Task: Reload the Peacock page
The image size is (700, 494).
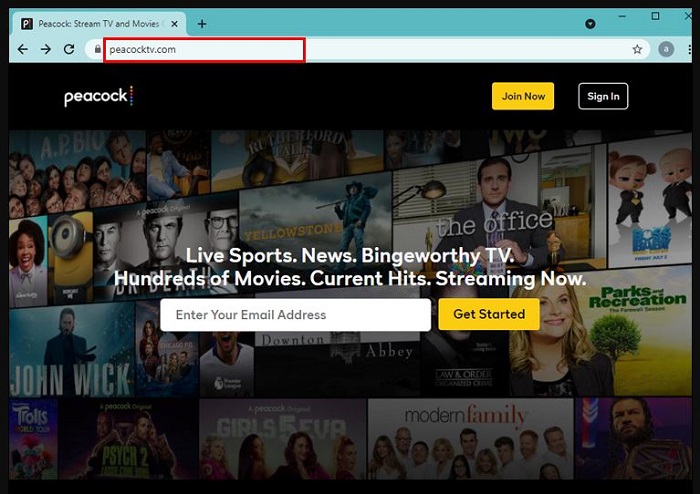Action: coord(69,49)
